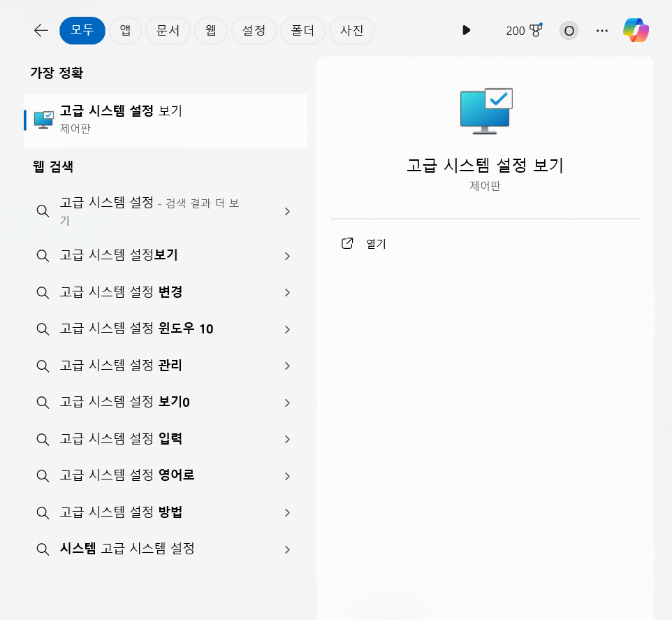Click the magnifier icon beside 고급 시스템 설정 변경

coord(43,292)
